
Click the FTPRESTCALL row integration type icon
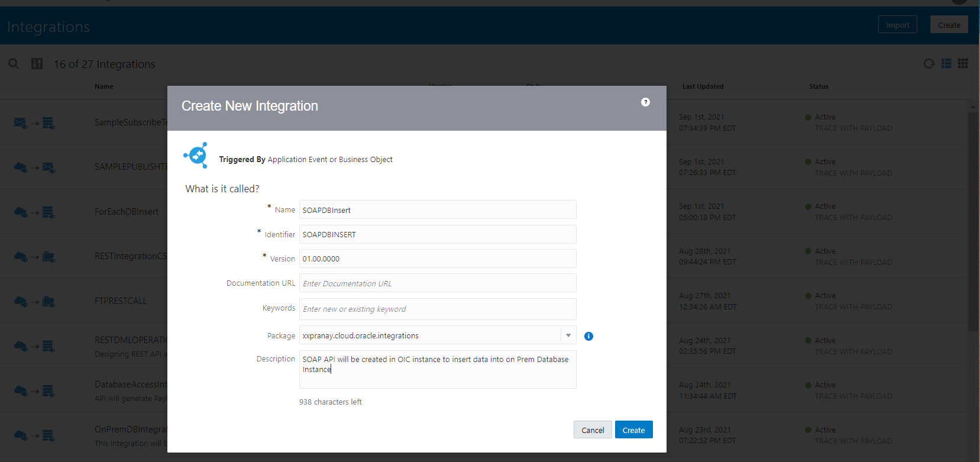click(34, 302)
